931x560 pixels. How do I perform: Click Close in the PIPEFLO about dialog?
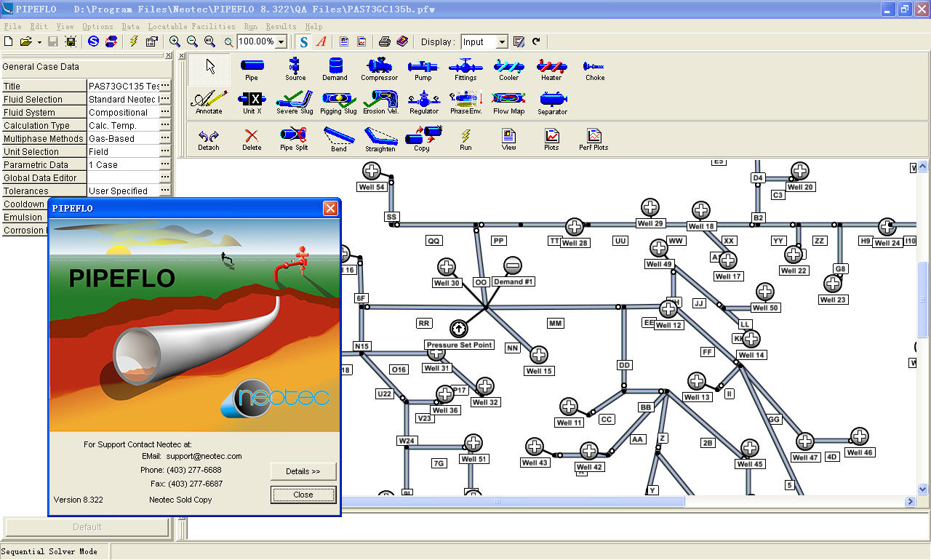[x=303, y=495]
